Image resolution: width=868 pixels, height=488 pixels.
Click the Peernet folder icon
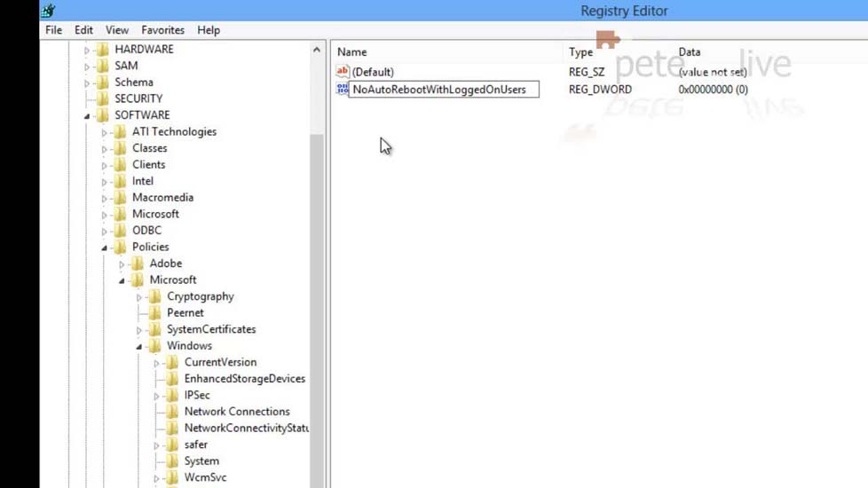(x=155, y=312)
